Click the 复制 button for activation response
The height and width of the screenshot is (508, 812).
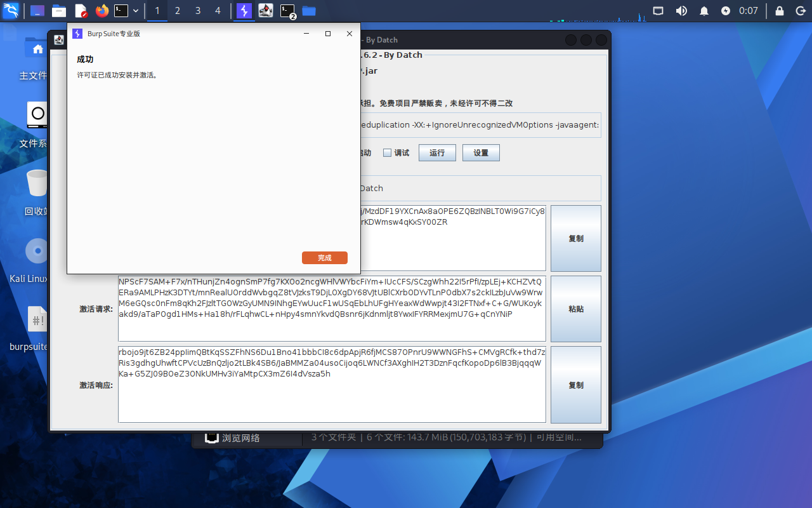tap(576, 385)
